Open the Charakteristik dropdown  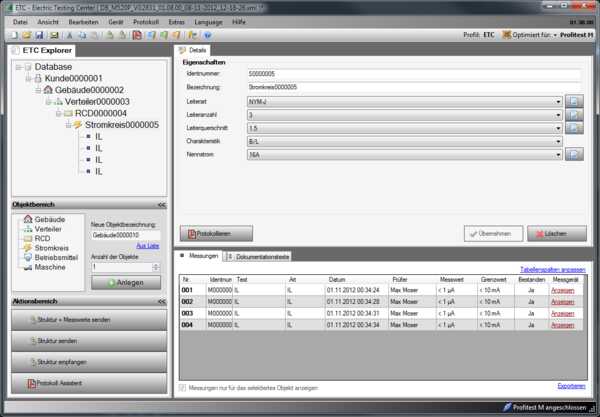(557, 141)
